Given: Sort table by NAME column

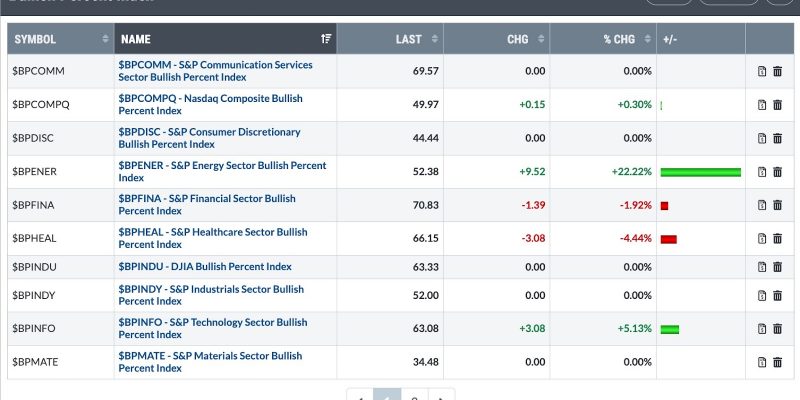Looking at the screenshot, I should tap(226, 39).
